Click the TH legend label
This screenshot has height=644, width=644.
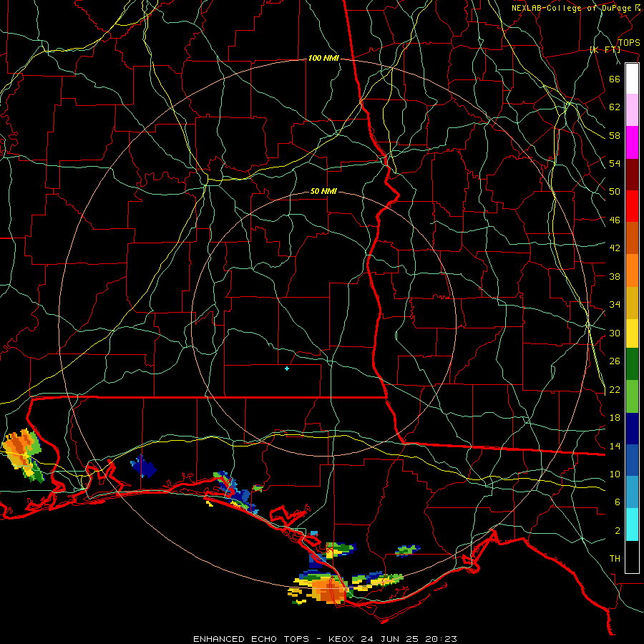pos(615,559)
